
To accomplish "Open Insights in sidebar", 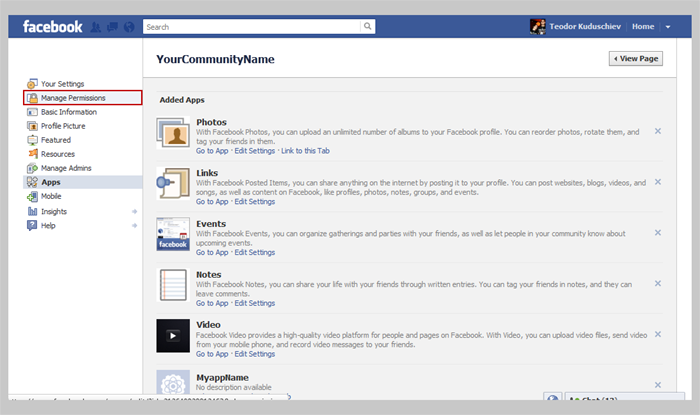I will point(54,212).
